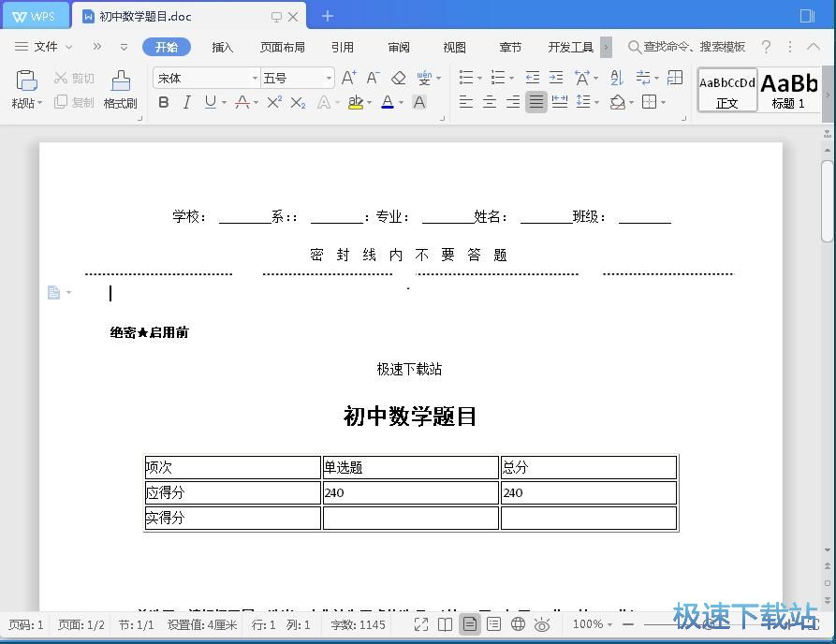This screenshot has width=836, height=644.
Task: Select the Format Painter brush
Action: point(121,80)
